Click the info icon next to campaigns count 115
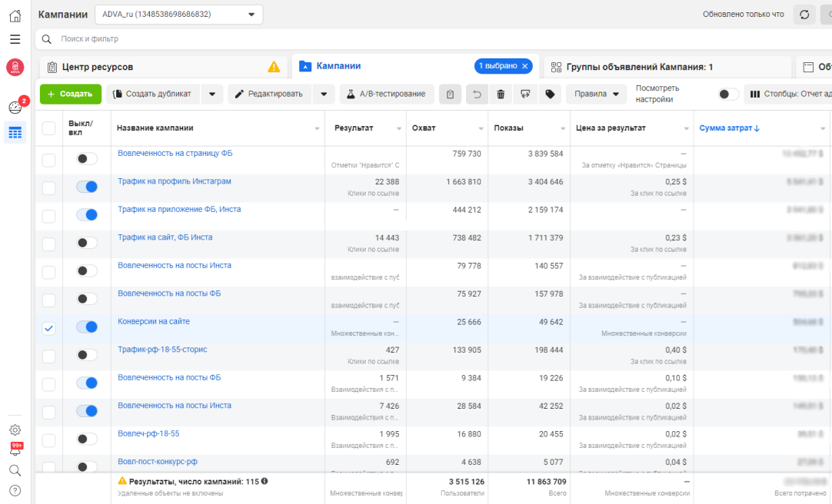Viewport: 832px width, 504px height. pos(265,481)
